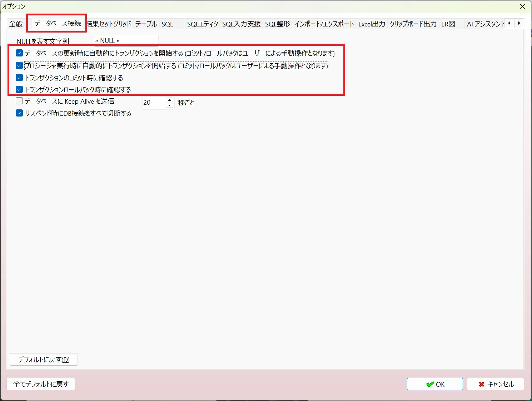The height and width of the screenshot is (401, 532).
Task: Click the キャンセル button
Action: click(x=496, y=384)
